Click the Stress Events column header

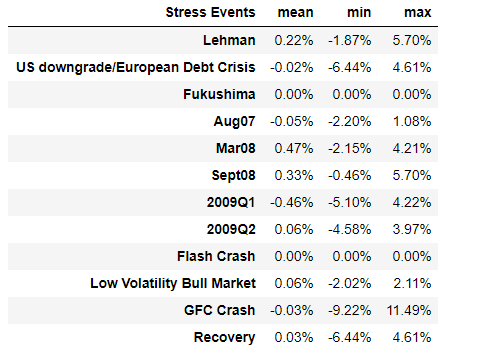(210, 13)
